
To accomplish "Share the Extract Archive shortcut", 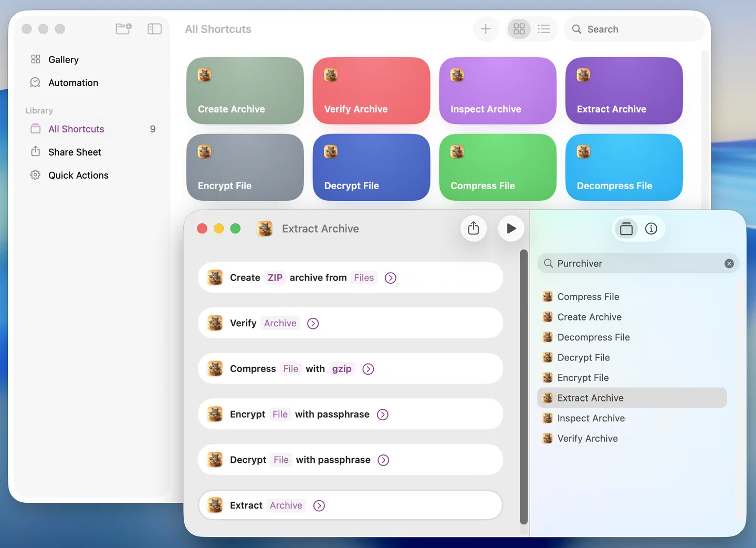I will point(474,229).
